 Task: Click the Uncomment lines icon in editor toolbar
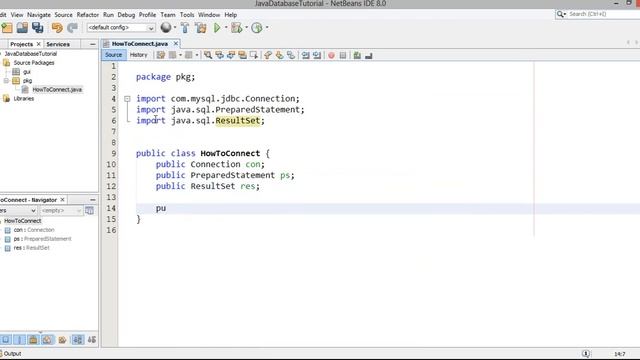click(x=369, y=55)
